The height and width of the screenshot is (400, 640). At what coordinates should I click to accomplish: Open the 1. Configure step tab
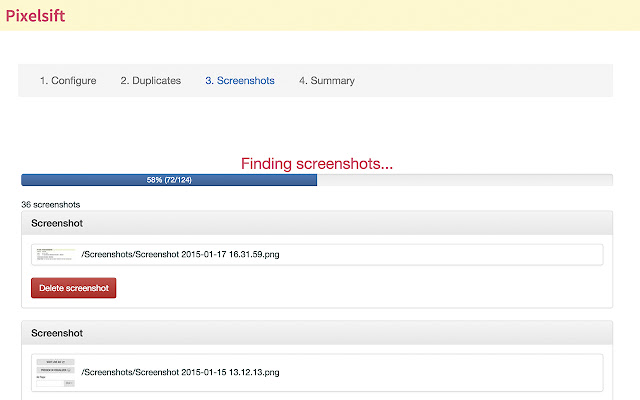click(x=68, y=80)
